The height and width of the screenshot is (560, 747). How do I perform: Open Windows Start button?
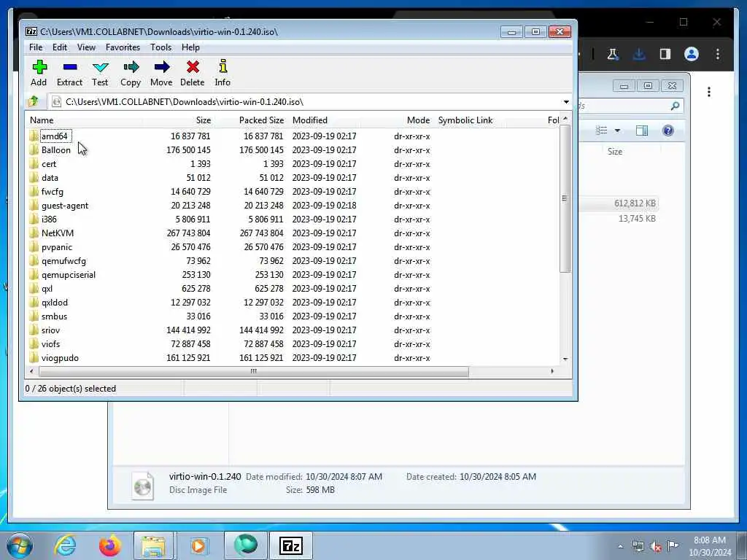point(20,545)
